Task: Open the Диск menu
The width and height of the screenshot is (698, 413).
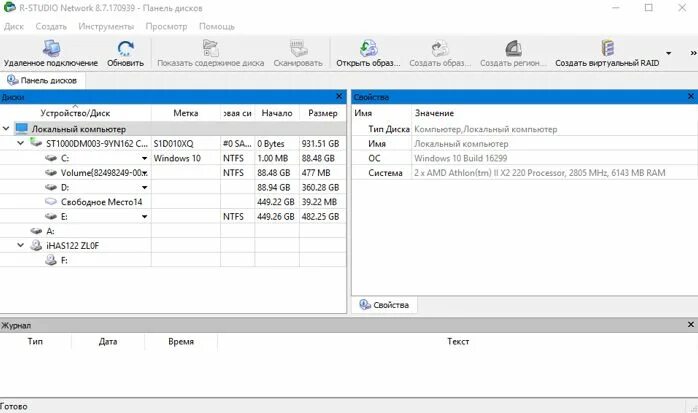Action: [14, 26]
